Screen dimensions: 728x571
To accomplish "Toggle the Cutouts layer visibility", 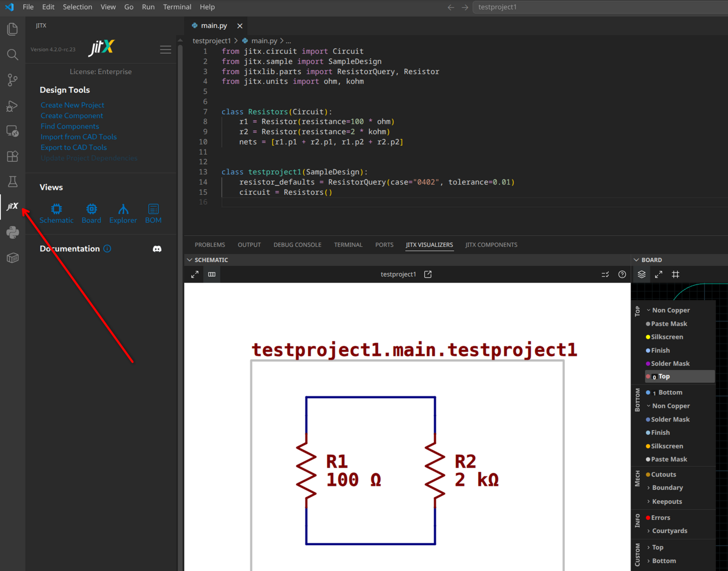I will [x=661, y=474].
